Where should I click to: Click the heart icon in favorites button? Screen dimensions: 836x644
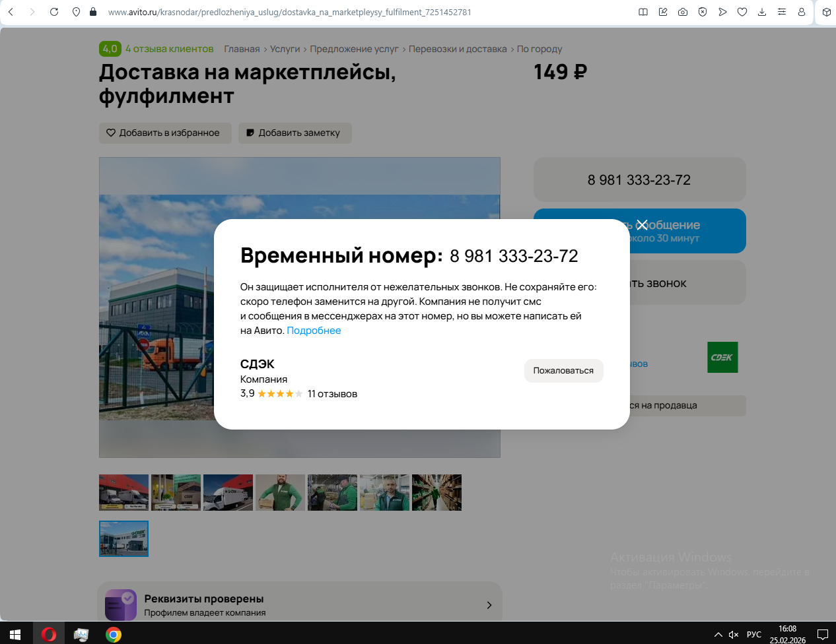(111, 133)
